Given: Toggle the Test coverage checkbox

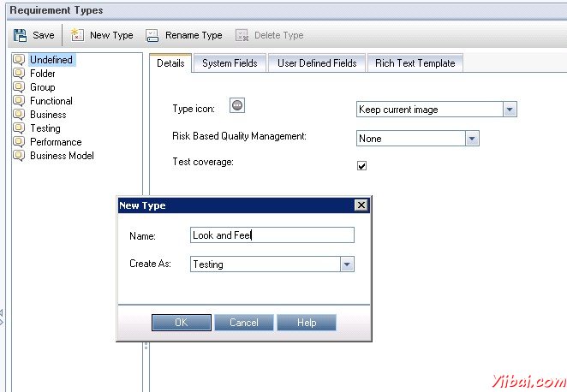Looking at the screenshot, I should click(361, 166).
